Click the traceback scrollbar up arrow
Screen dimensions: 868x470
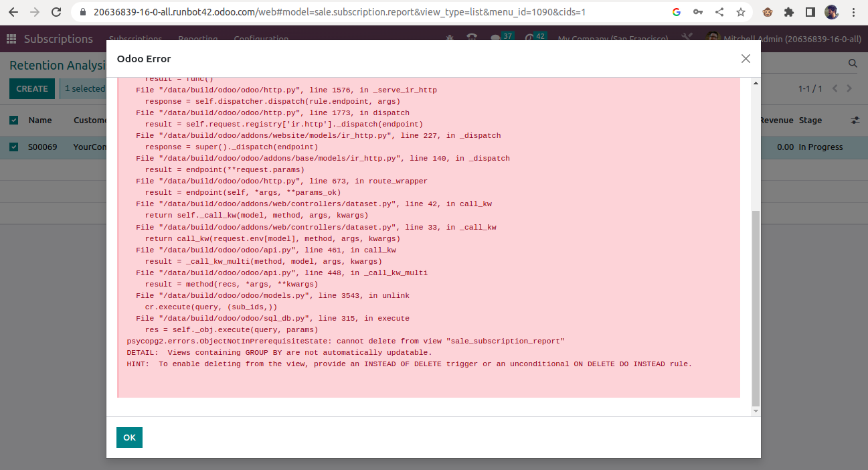(x=756, y=83)
